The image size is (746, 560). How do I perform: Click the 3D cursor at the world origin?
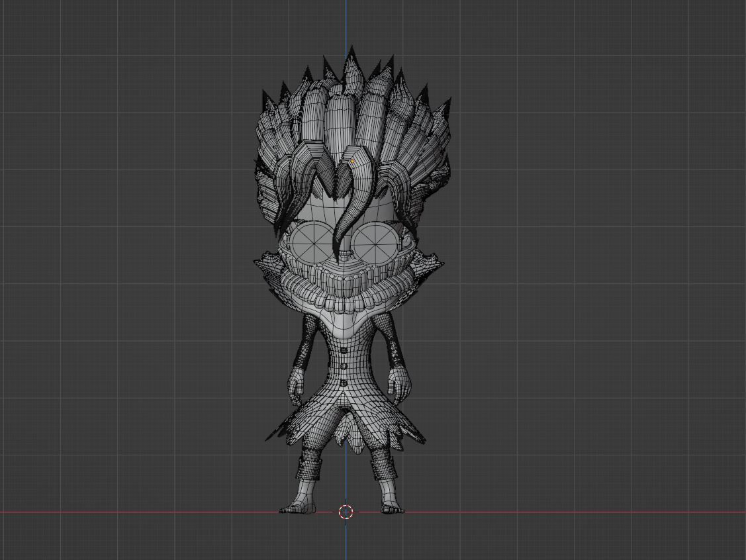point(346,512)
